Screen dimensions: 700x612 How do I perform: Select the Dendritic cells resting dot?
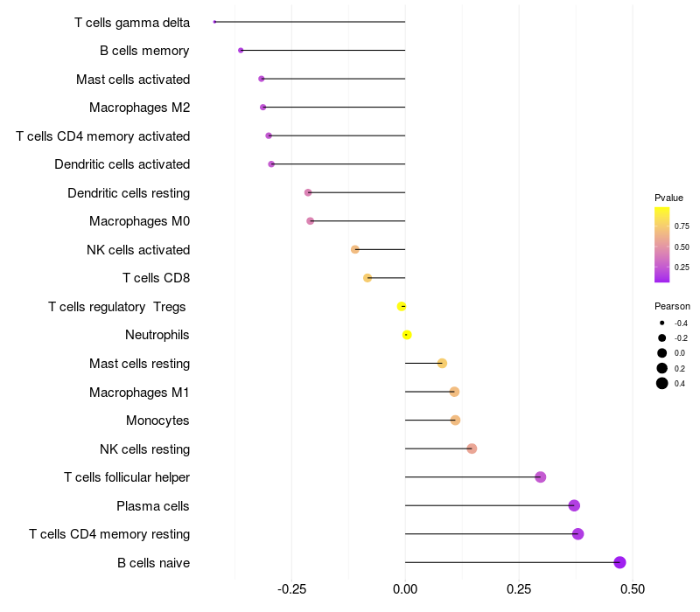308,192
